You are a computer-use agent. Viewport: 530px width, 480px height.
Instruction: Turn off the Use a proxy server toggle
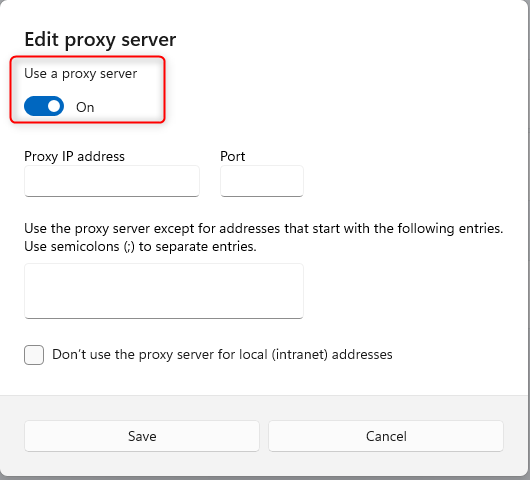click(x=44, y=106)
